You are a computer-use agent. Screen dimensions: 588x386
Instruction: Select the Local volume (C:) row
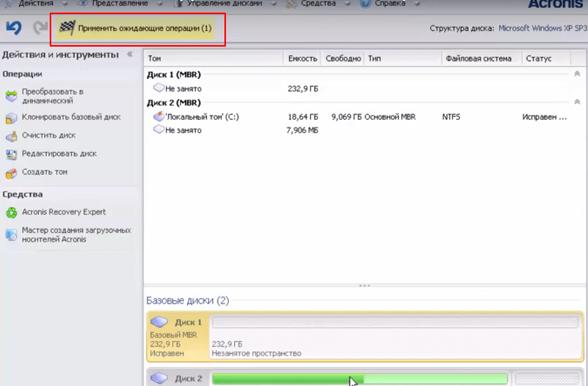[x=202, y=117]
